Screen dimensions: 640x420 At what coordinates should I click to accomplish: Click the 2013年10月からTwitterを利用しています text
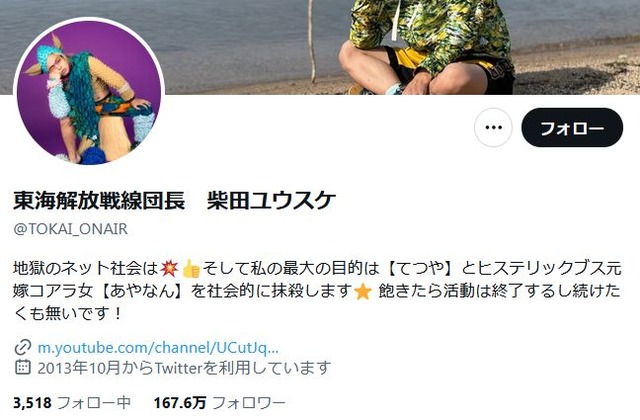(184, 368)
